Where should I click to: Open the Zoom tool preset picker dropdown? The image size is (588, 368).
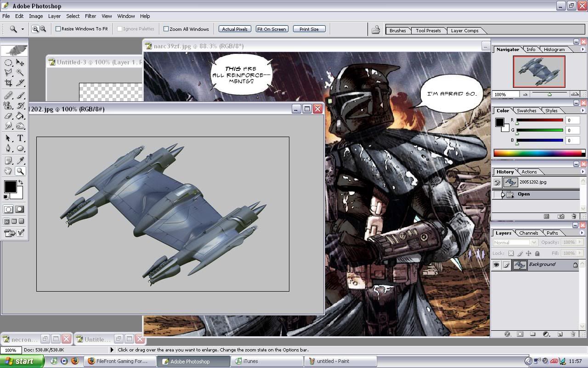[x=23, y=29]
